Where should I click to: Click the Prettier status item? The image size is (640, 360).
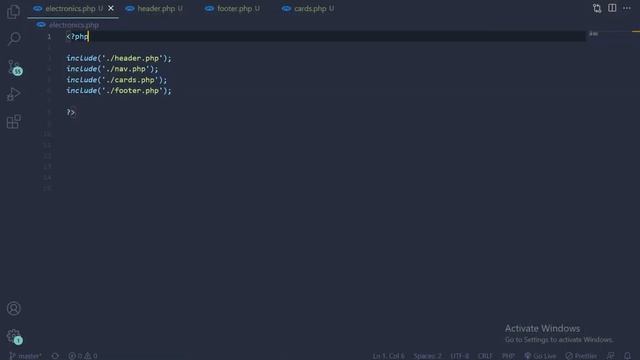[581, 356]
